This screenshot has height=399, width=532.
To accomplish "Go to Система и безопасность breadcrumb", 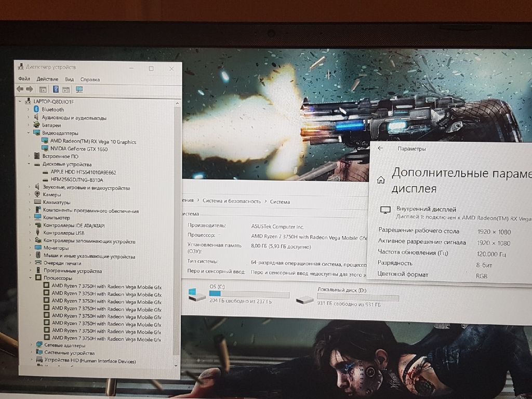I will point(232,201).
